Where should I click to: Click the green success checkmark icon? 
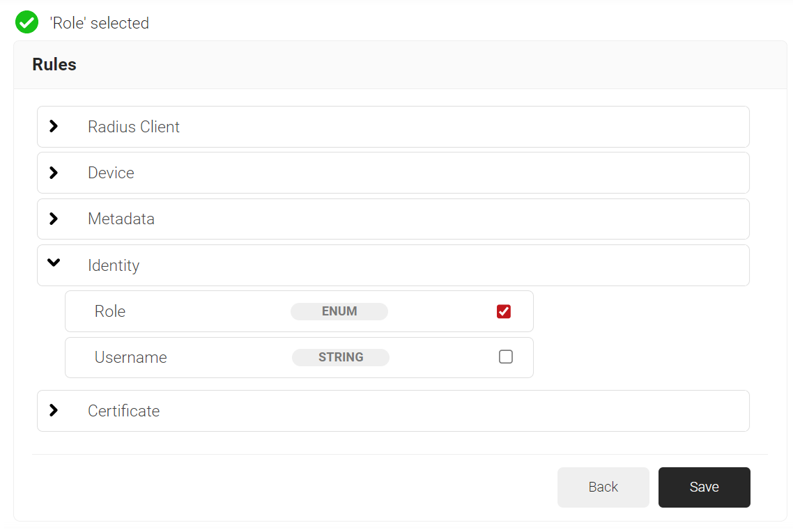[26, 22]
